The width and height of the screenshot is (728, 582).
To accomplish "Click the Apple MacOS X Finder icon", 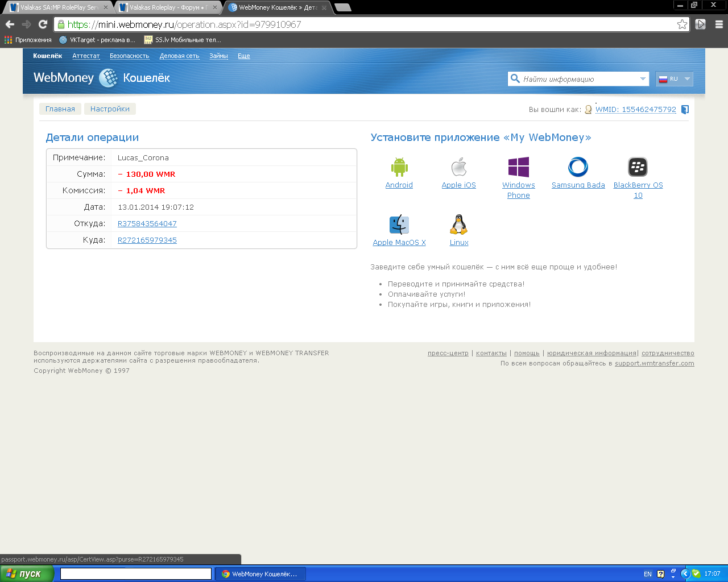I will click(x=399, y=225).
